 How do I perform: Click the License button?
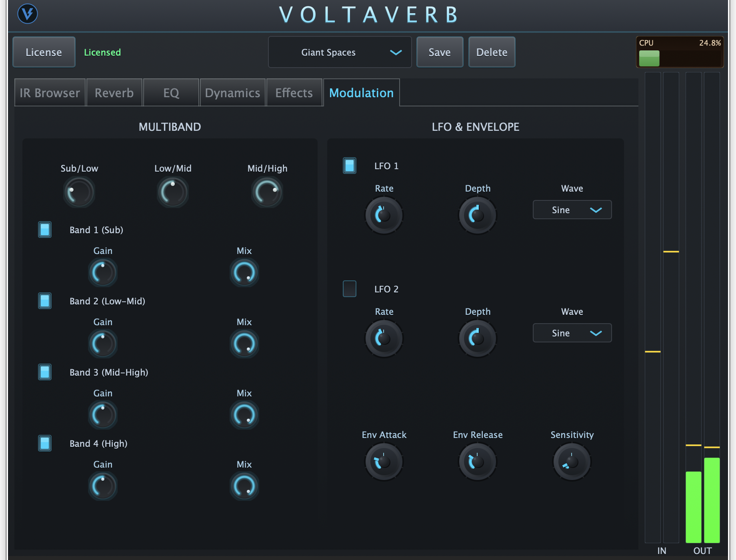tap(44, 52)
